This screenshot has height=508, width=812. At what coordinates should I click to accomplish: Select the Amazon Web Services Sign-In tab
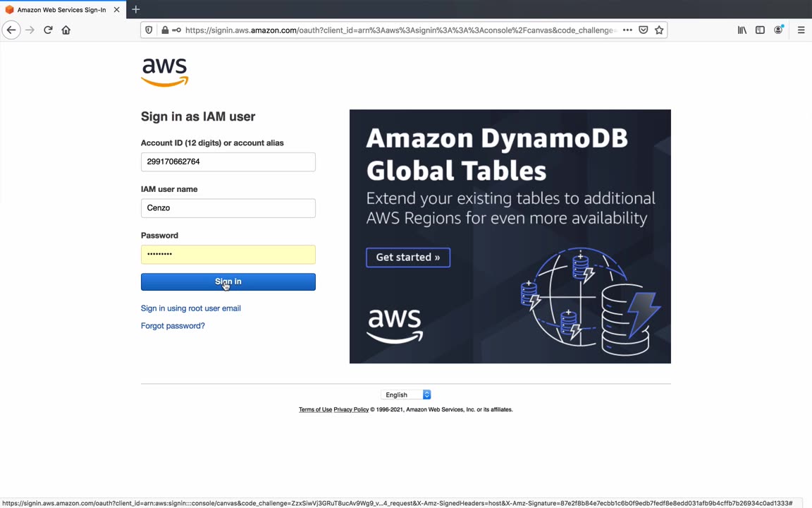coord(62,9)
